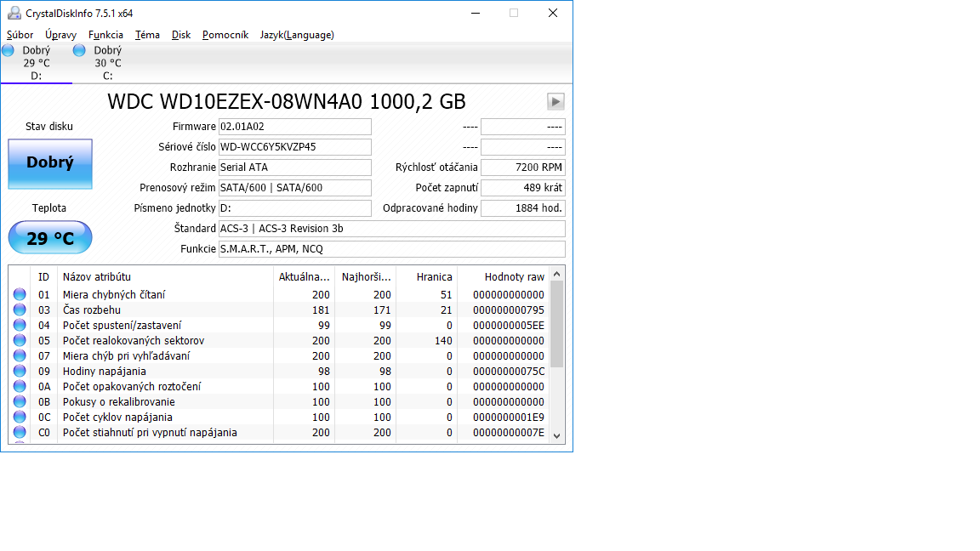The width and height of the screenshot is (980, 551).
Task: Open the Súbor menu
Action: tap(20, 35)
